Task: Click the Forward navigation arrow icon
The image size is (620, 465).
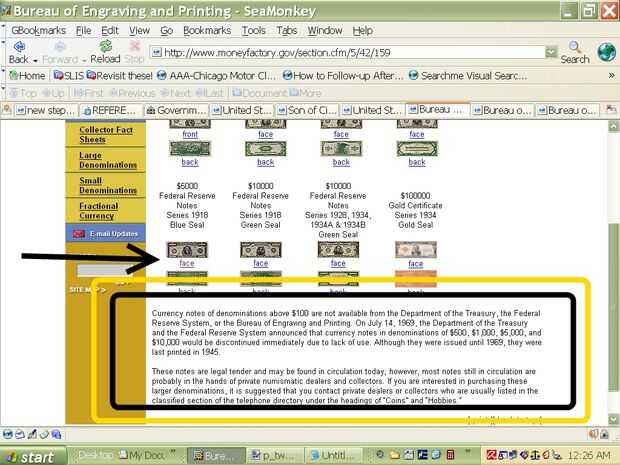Action: click(x=60, y=47)
